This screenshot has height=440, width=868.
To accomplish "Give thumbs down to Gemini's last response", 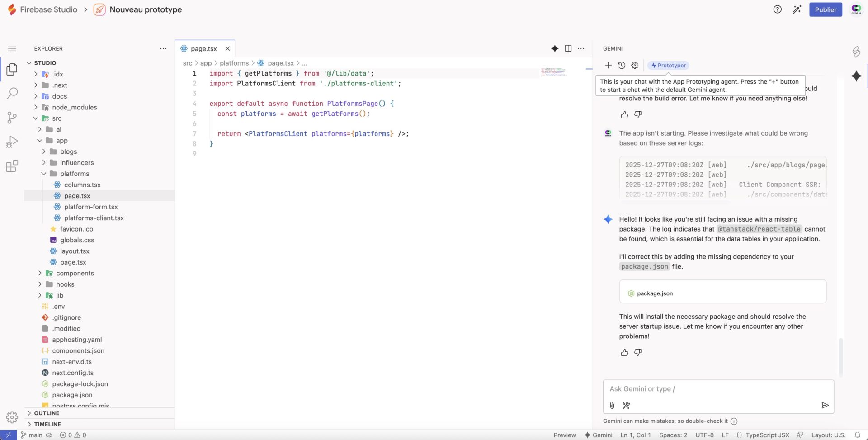I will 638,352.
